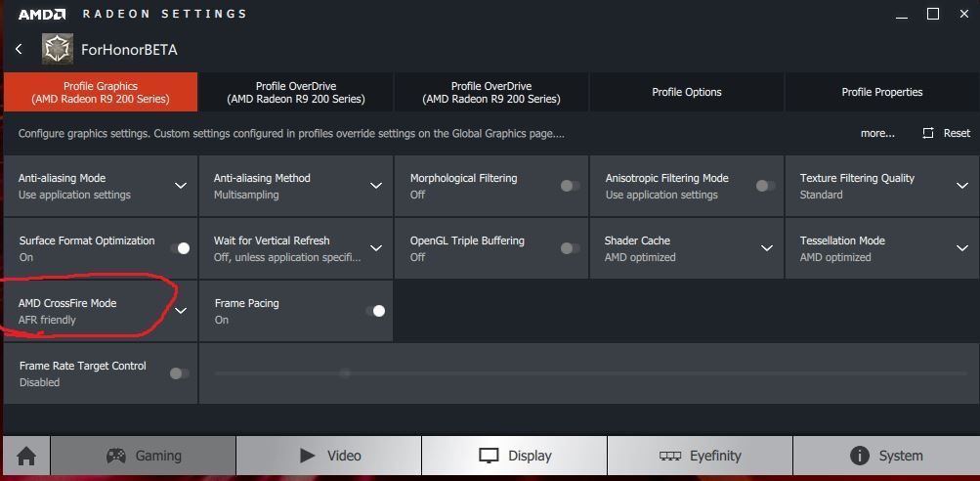
Task: Expand Texture Filtering Quality dropdown
Action: click(962, 186)
